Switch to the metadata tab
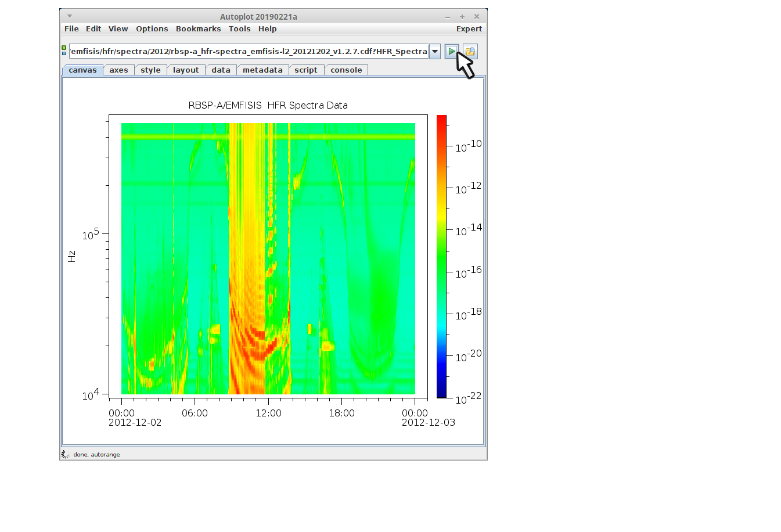 (x=262, y=70)
